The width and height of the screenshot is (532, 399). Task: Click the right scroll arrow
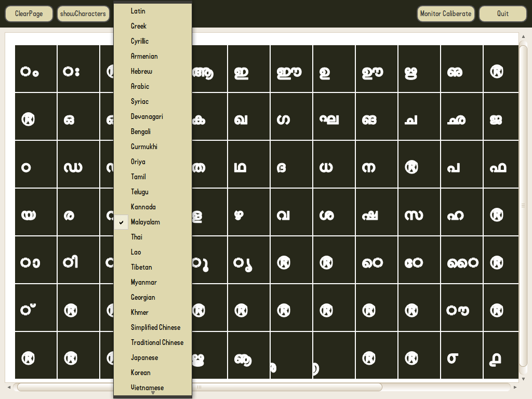click(x=515, y=387)
